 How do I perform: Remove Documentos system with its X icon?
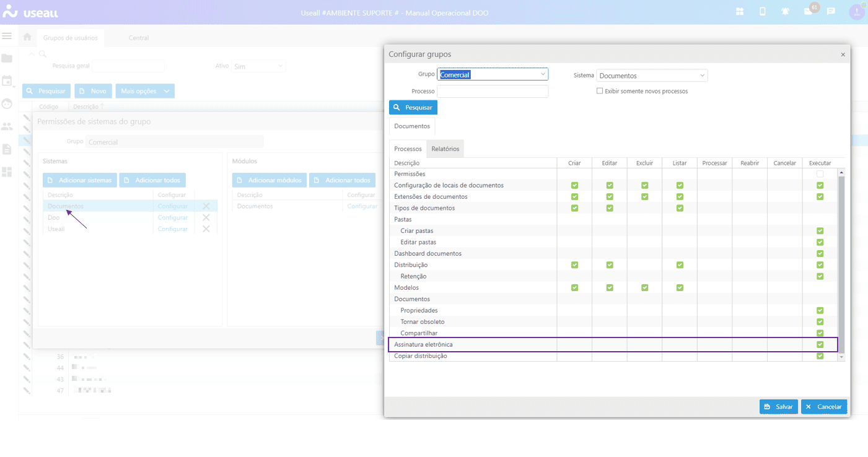206,206
